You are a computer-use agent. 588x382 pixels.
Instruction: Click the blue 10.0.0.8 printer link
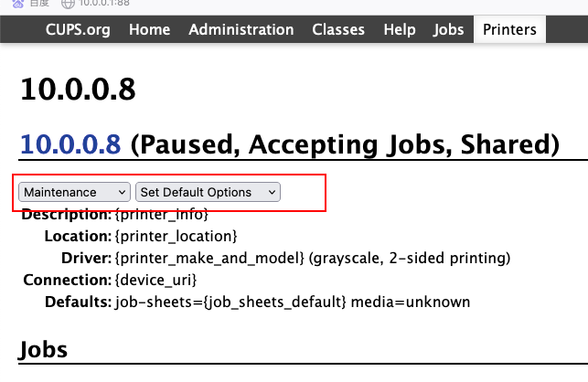70,144
